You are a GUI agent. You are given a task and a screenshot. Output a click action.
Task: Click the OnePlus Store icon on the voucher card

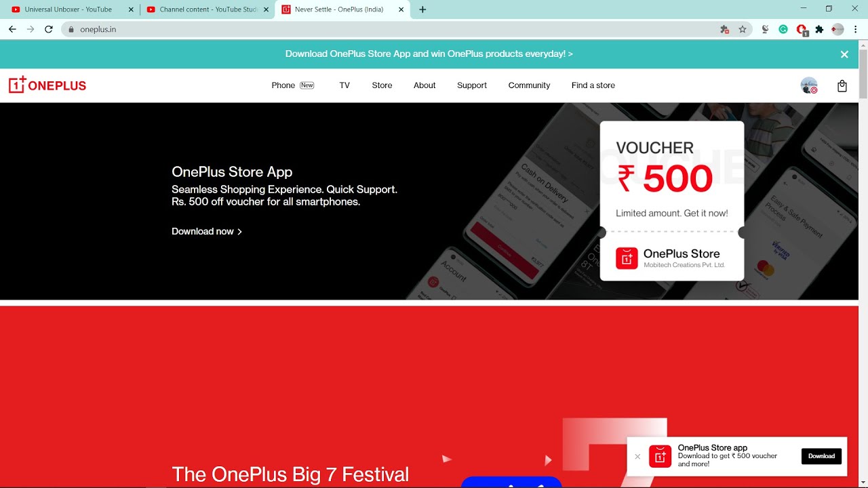(627, 258)
